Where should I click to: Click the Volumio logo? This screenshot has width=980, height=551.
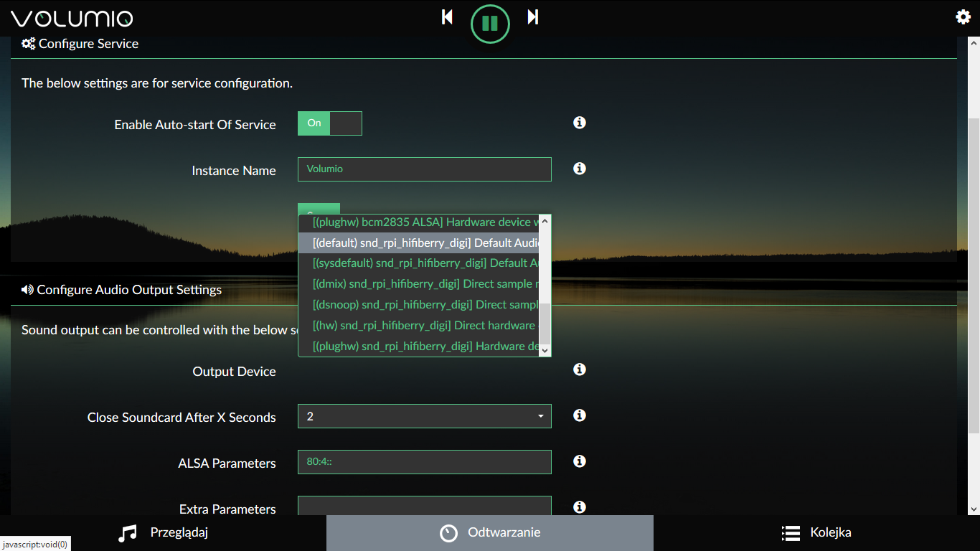(x=72, y=19)
